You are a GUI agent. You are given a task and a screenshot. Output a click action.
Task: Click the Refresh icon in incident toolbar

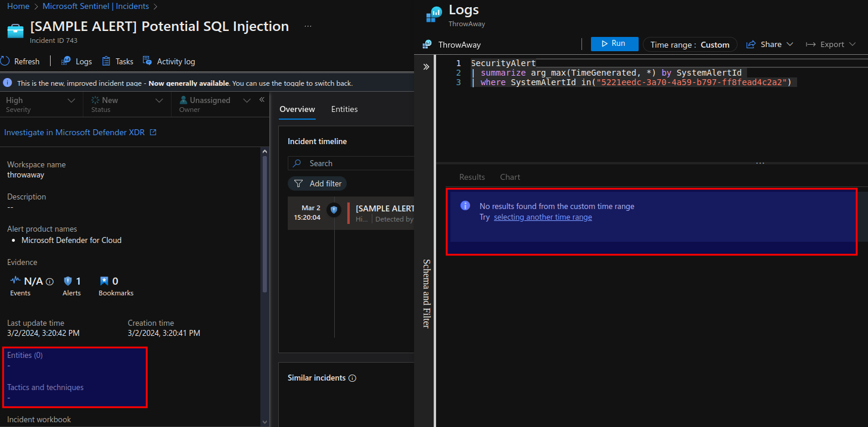tap(5, 61)
